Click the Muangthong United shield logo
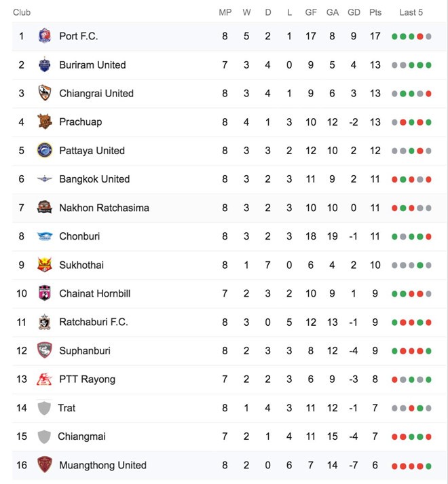The width and height of the screenshot is (448, 484). click(44, 465)
